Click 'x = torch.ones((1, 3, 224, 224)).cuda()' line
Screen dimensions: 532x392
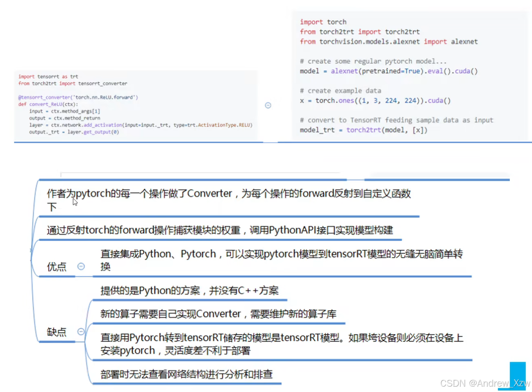pyautogui.click(x=375, y=100)
